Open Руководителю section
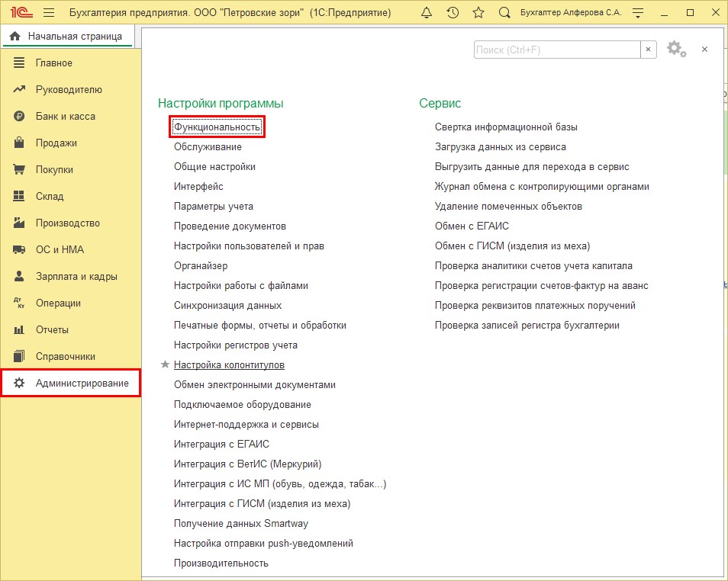This screenshot has width=728, height=581. (x=69, y=89)
